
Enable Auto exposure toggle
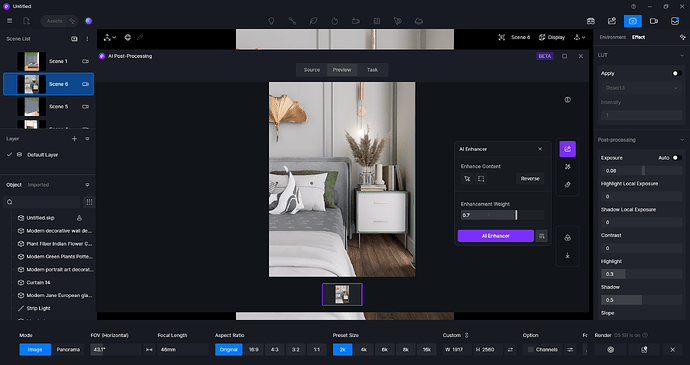677,158
